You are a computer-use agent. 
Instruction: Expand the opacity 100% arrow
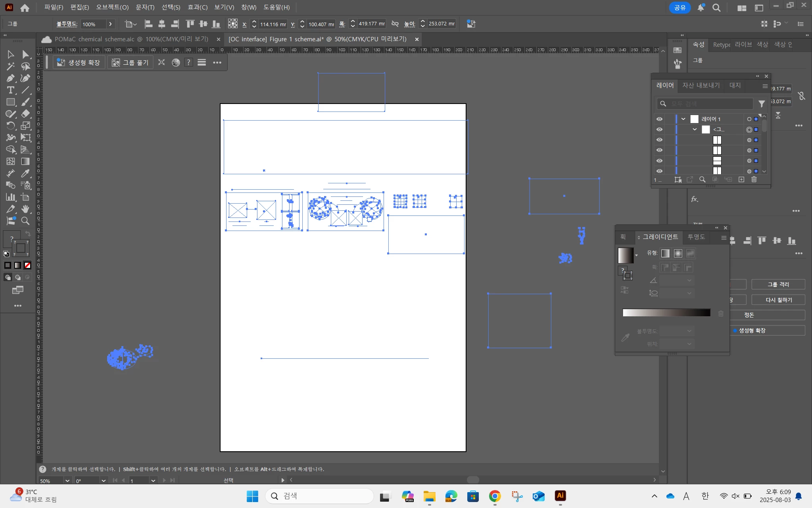pyautogui.click(x=110, y=24)
